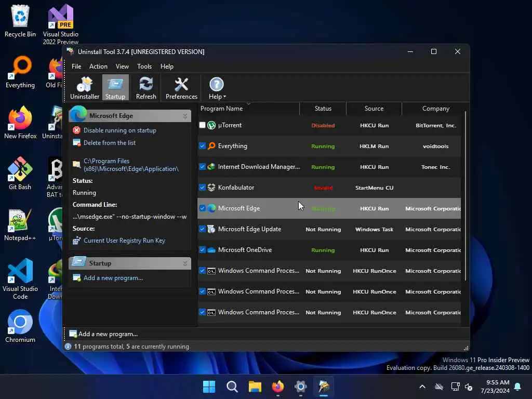This screenshot has width=532, height=399.
Task: Click Disable running on startup link
Action: (120, 130)
